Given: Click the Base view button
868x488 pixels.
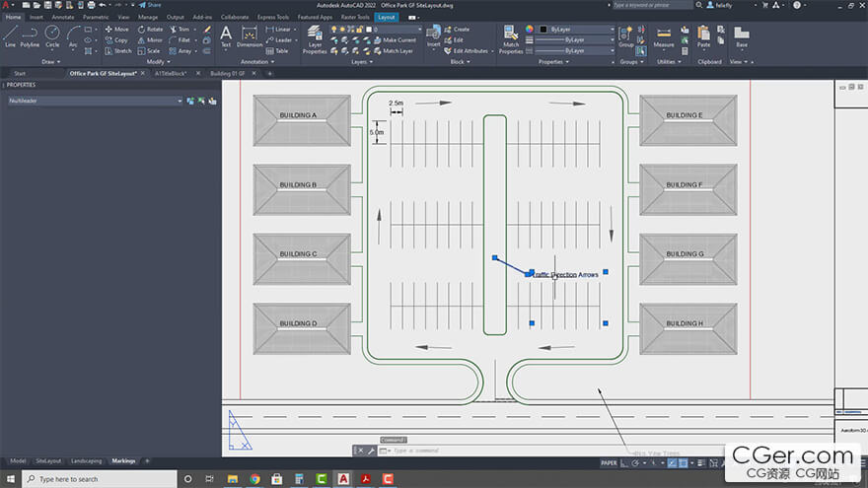Looking at the screenshot, I should pyautogui.click(x=742, y=36).
